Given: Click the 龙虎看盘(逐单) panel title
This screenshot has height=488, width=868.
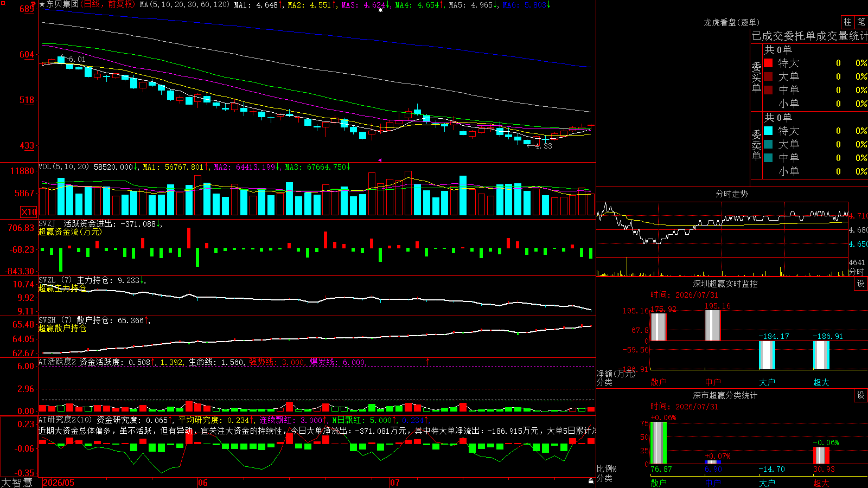Looking at the screenshot, I should 731,22.
